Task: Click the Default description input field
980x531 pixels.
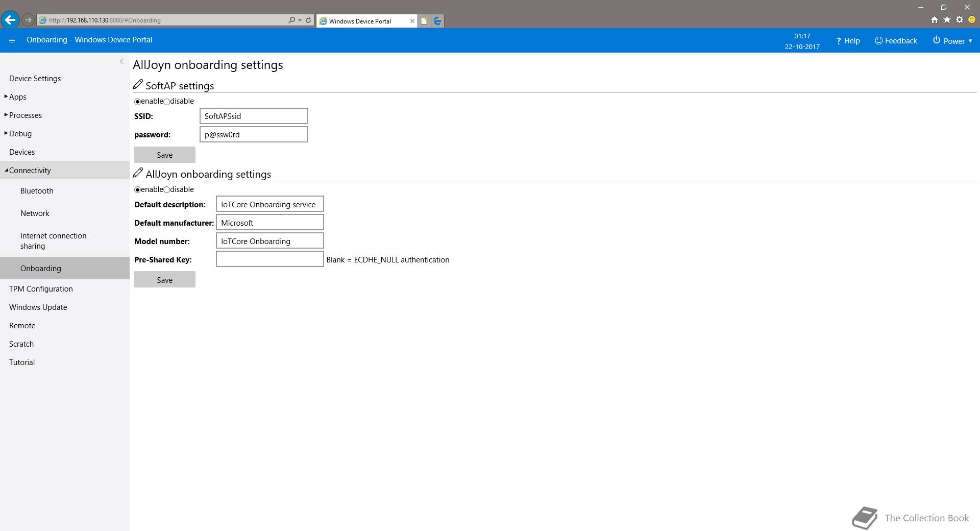Action: (x=270, y=204)
